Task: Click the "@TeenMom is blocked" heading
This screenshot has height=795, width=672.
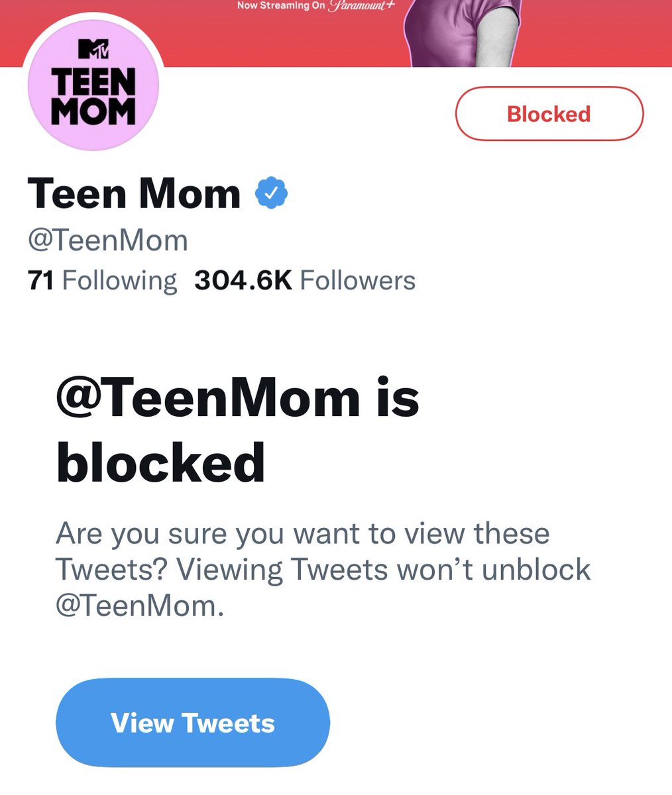Action: click(x=238, y=429)
